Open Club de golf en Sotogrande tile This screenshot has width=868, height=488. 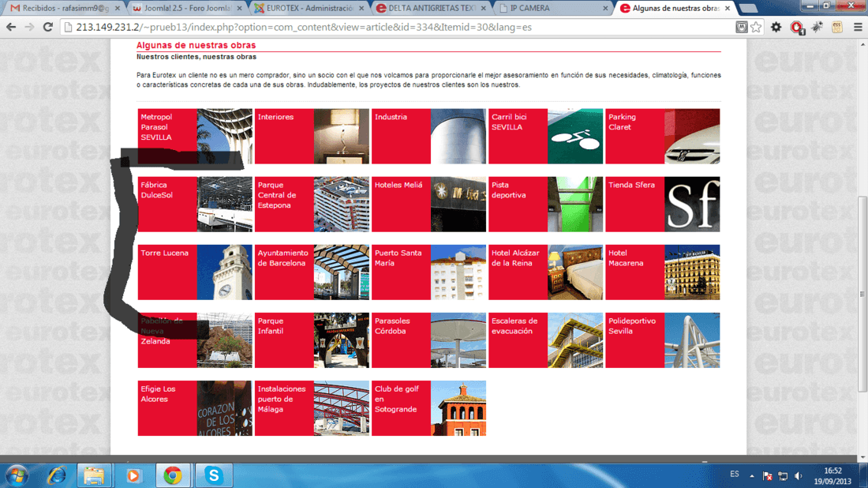point(428,408)
